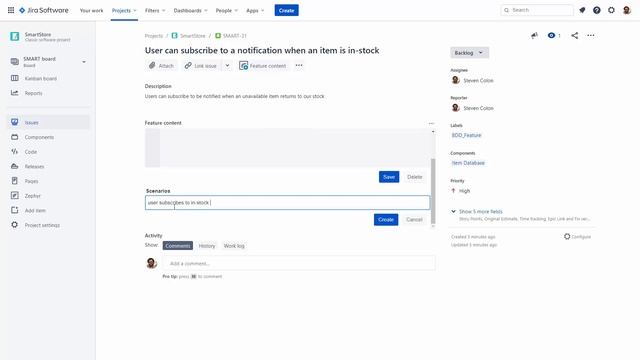Select the History activity tab
Screen dimensions: 640x360
pos(207,246)
